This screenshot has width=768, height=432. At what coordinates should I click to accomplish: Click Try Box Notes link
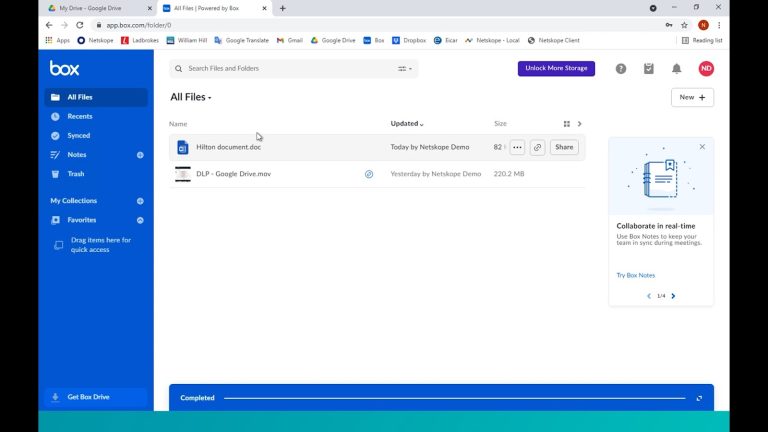(x=635, y=275)
